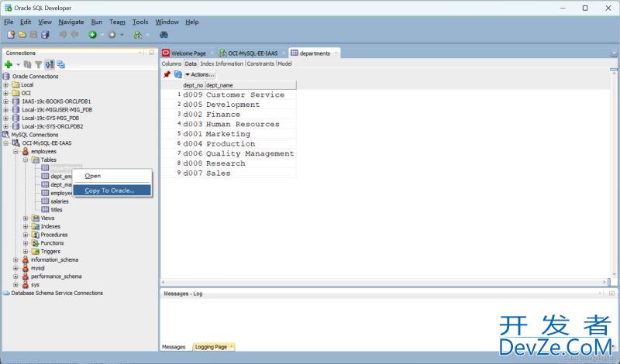Click the green Back navigation icon
The height and width of the screenshot is (364, 620).
pos(92,35)
